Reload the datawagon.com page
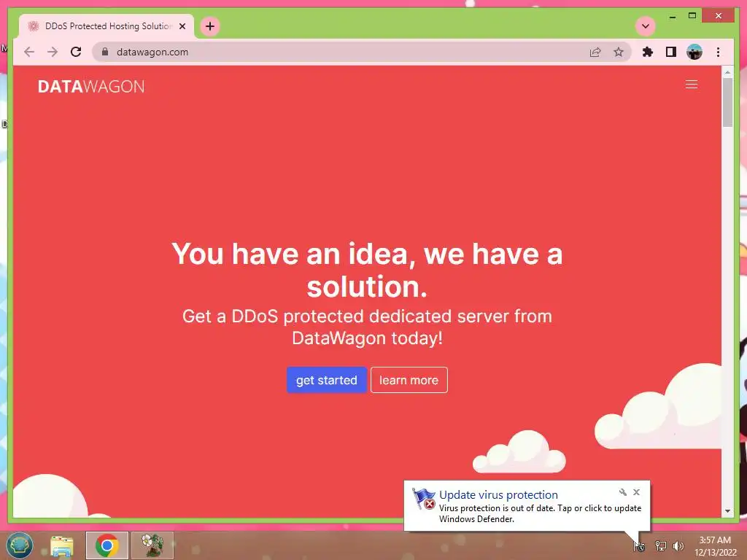 tap(76, 52)
